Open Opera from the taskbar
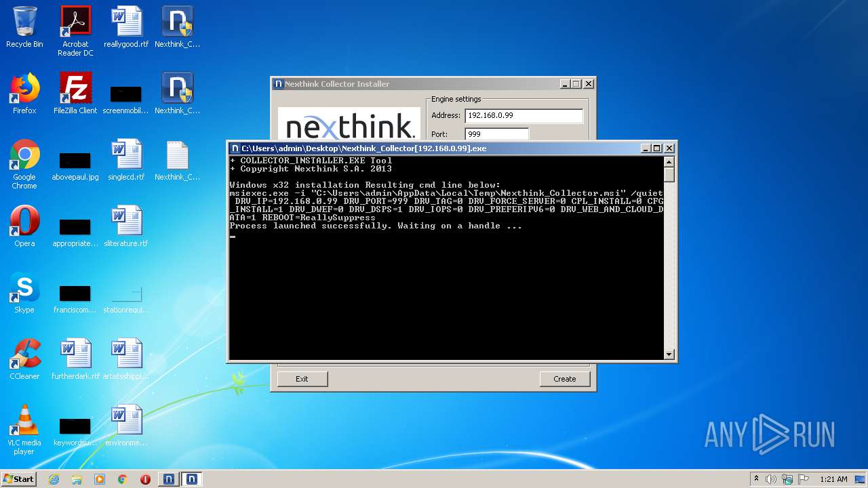This screenshot has height=488, width=868. pyautogui.click(x=145, y=479)
